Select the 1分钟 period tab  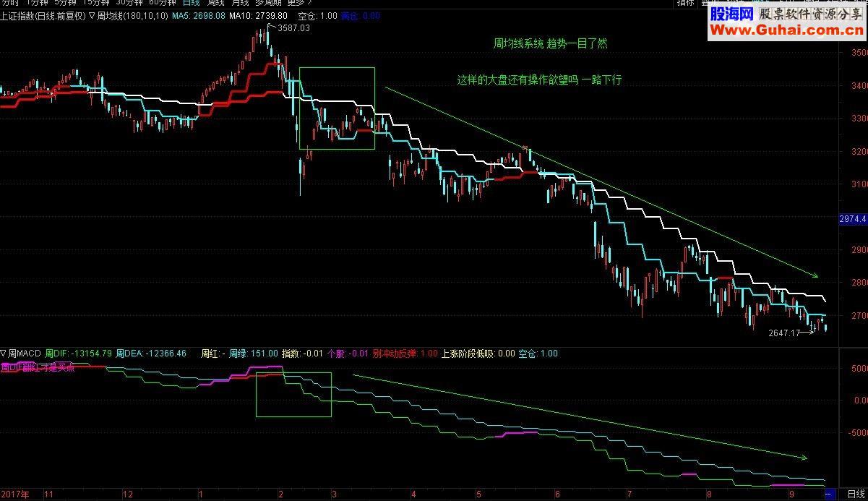[36, 3]
